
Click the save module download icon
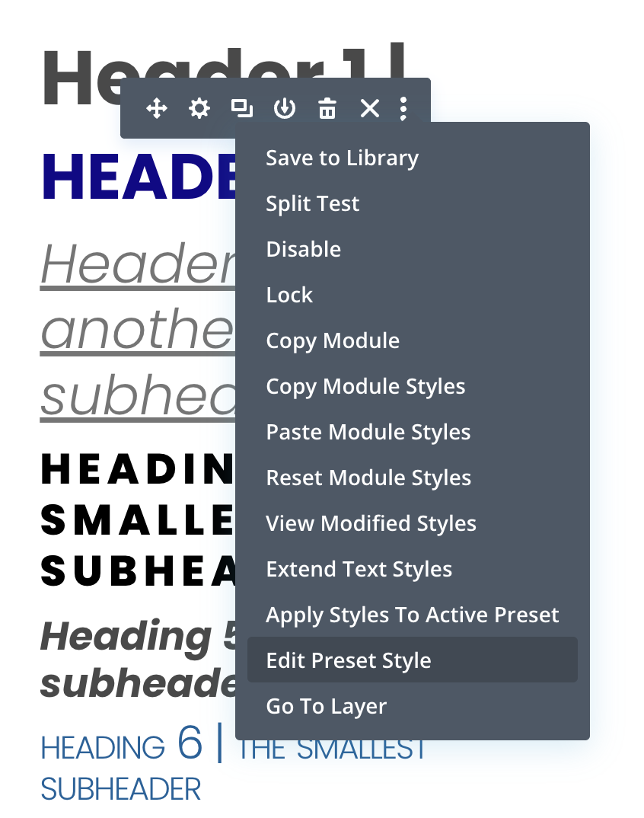pyautogui.click(x=285, y=109)
